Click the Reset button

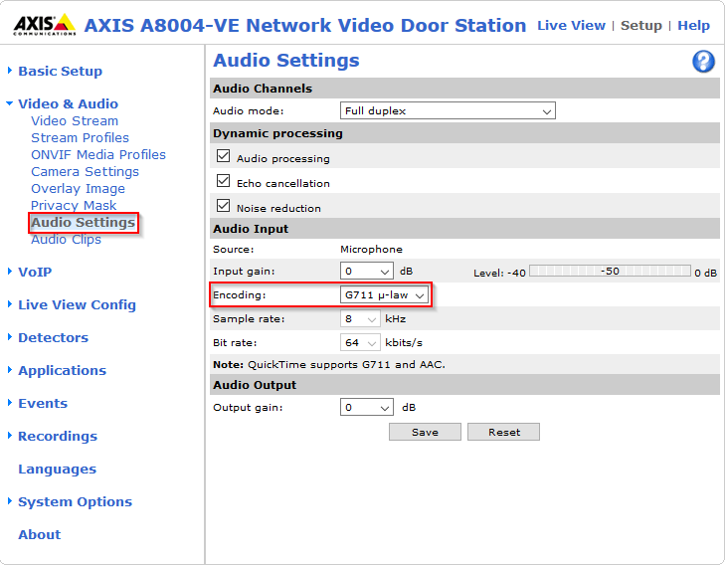pos(504,432)
